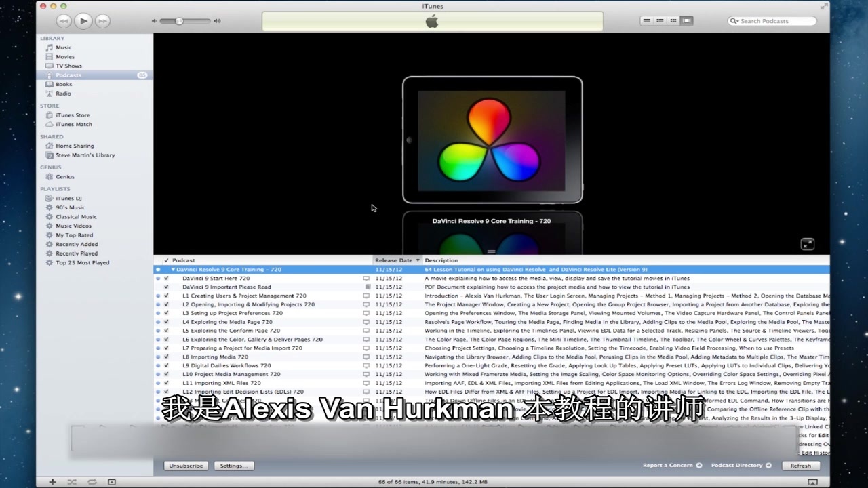
Task: Refresh the podcast list
Action: pyautogui.click(x=801, y=466)
